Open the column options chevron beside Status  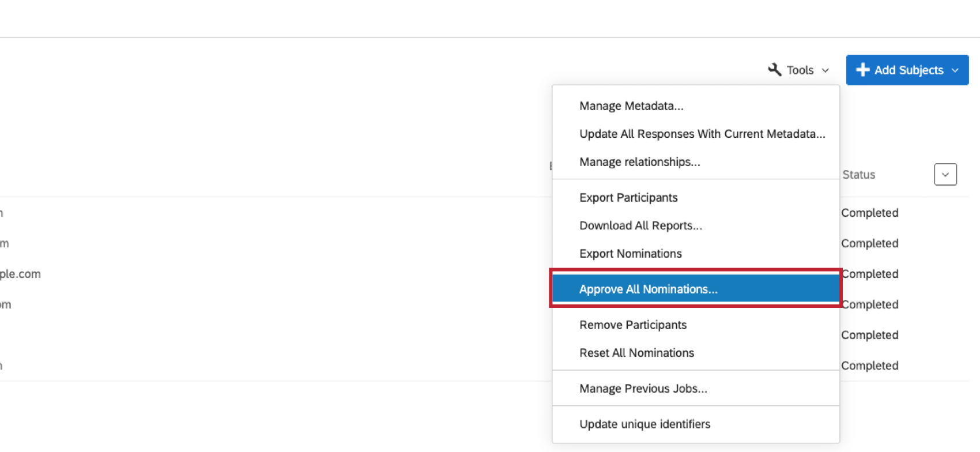[945, 175]
